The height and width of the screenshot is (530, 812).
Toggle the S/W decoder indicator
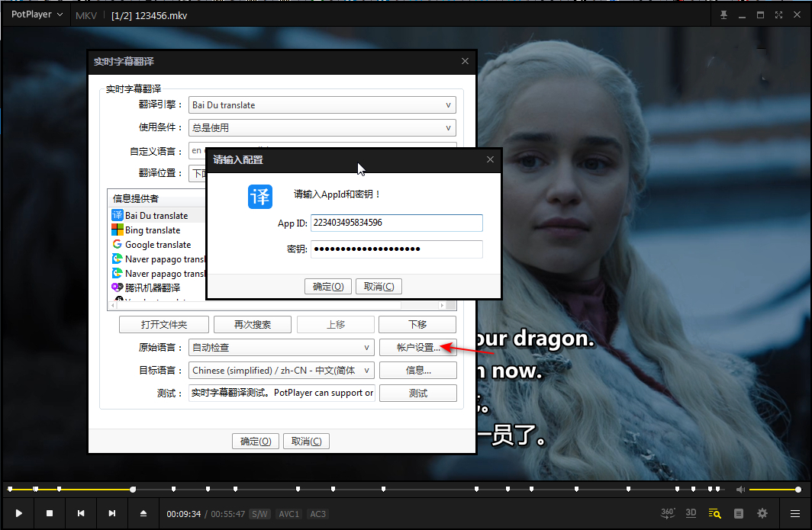[x=260, y=514]
